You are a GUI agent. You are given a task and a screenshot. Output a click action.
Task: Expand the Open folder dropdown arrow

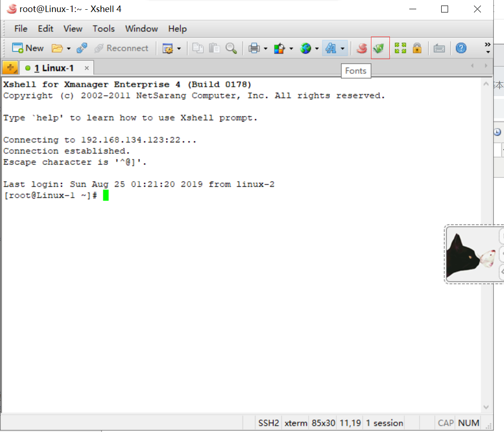coord(68,49)
